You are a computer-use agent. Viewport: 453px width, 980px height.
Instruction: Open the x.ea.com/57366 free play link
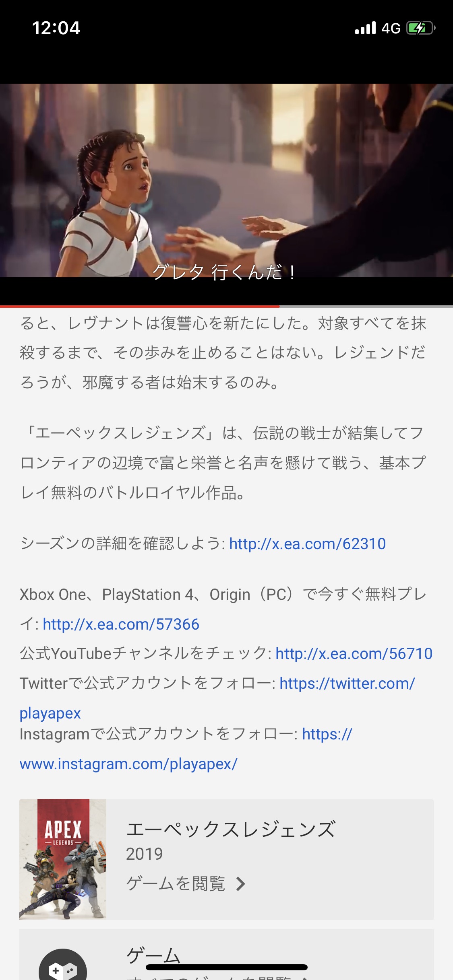tap(121, 624)
